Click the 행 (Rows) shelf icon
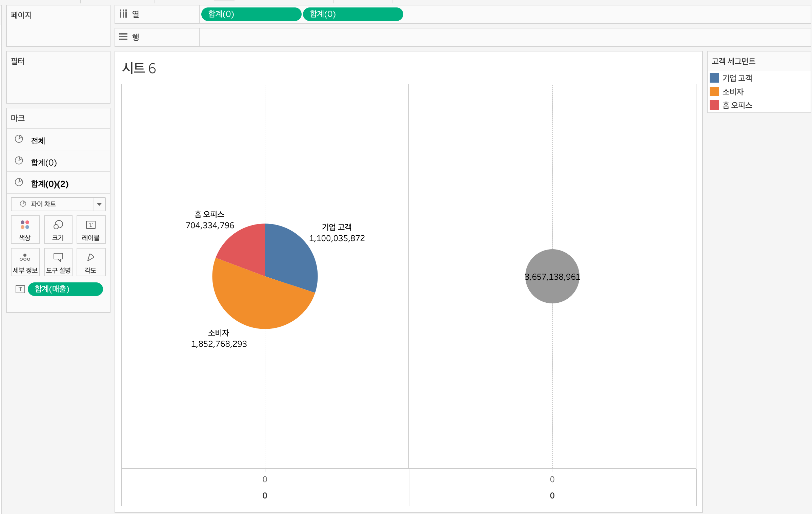Image resolution: width=812 pixels, height=514 pixels. pyautogui.click(x=123, y=37)
